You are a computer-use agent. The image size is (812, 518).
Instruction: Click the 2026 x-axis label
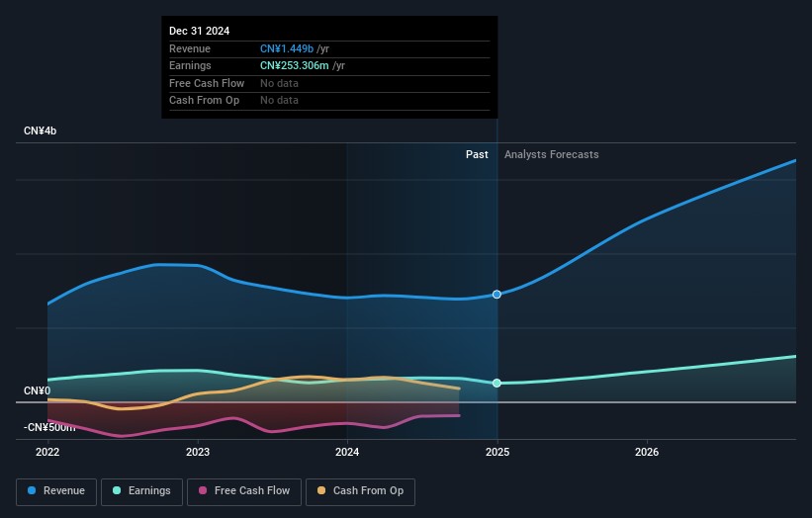(647, 452)
